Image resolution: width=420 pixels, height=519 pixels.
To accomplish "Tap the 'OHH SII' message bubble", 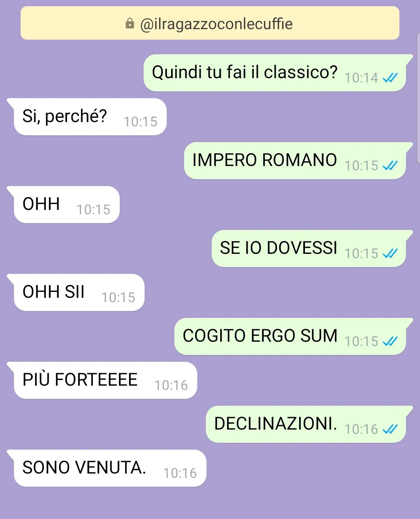I will tap(76, 292).
